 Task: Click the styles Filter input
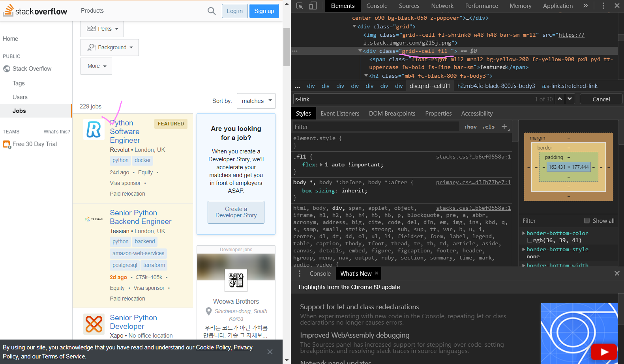click(376, 127)
